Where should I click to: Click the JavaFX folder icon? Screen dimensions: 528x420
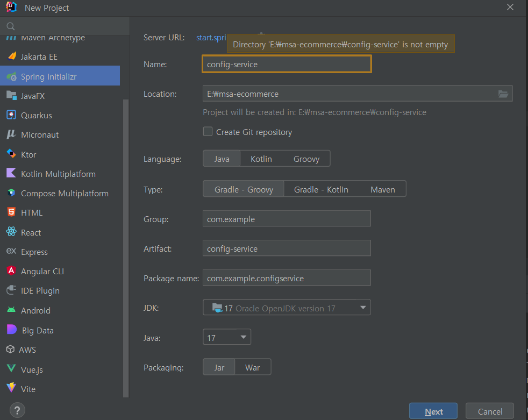tap(11, 96)
